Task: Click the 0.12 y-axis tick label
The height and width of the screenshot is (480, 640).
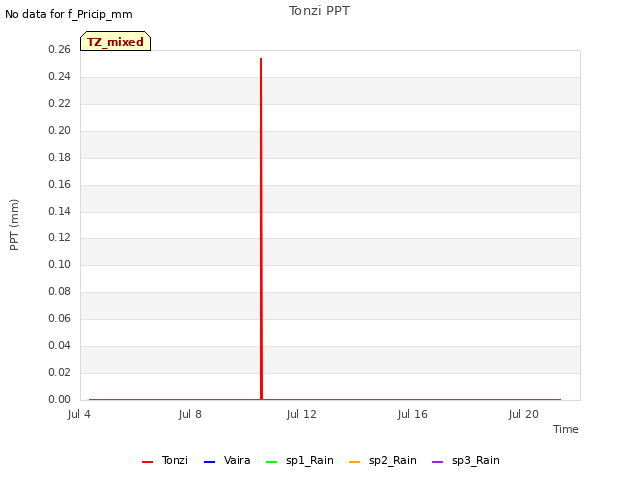Action: (x=60, y=237)
